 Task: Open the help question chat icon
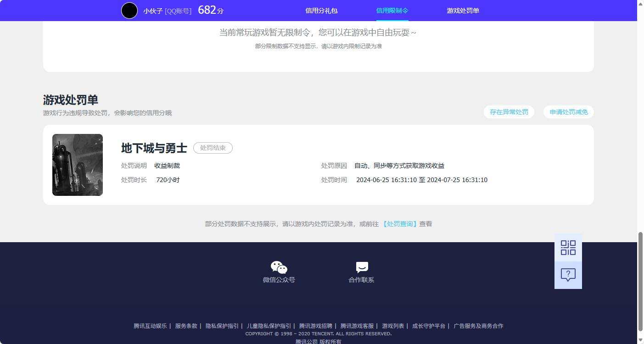tap(568, 275)
